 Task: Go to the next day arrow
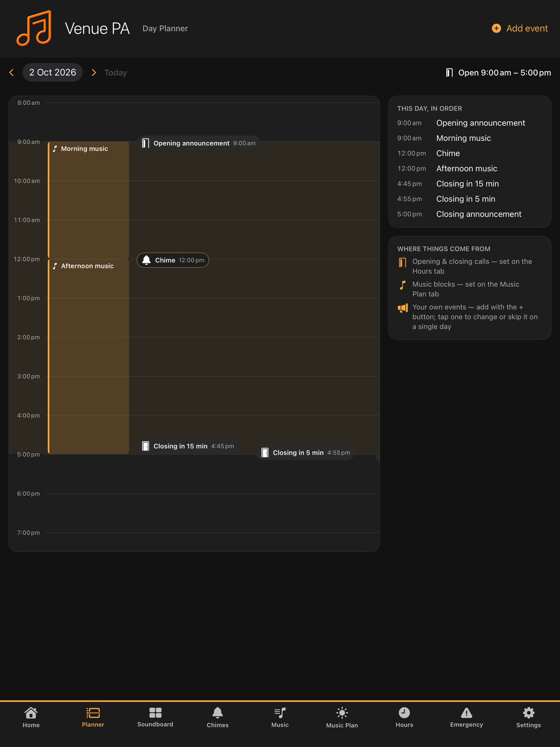click(94, 72)
